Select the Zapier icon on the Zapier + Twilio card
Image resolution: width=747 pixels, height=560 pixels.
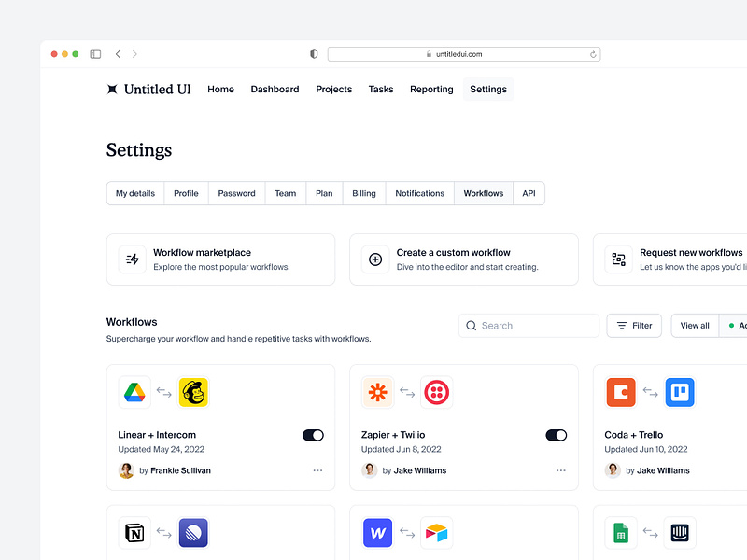tap(377, 392)
